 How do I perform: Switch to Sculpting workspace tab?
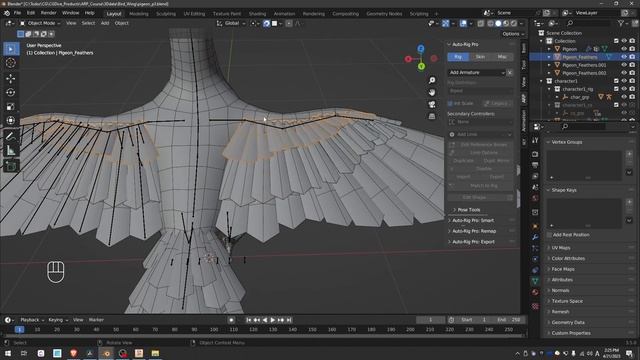pyautogui.click(x=166, y=13)
